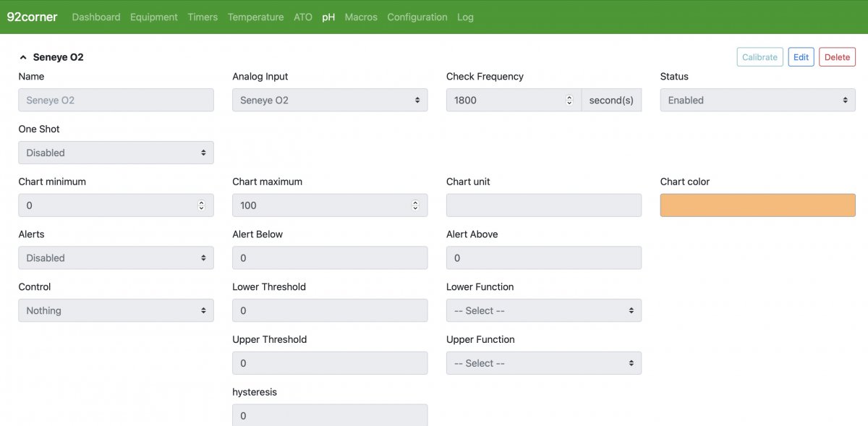Open the Alerts Disabled dropdown
The width and height of the screenshot is (868, 426).
click(116, 258)
